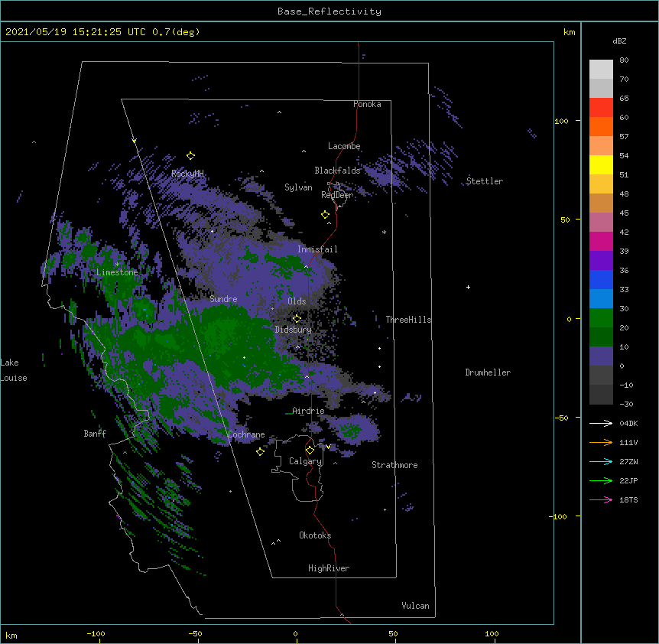659x644 pixels.
Task: Click the green 22JP arrow legend
Action: [601, 480]
